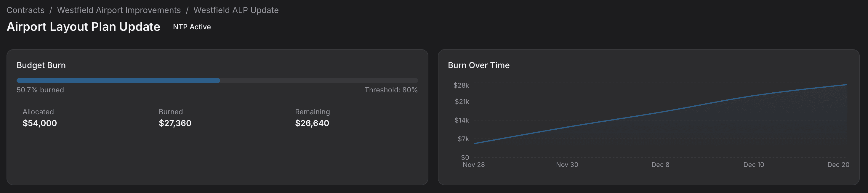Select the 50.7% burned label
The width and height of the screenshot is (868, 193).
(40, 90)
